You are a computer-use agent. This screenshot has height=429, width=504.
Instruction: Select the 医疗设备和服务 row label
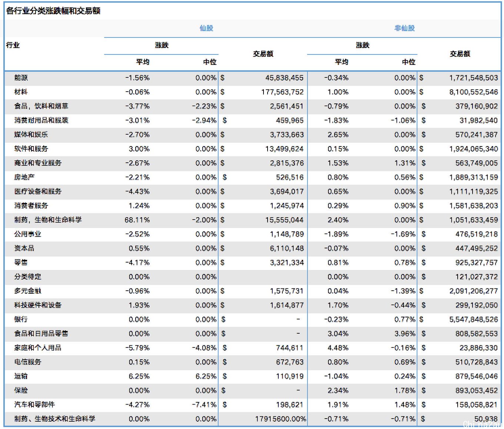tap(38, 192)
